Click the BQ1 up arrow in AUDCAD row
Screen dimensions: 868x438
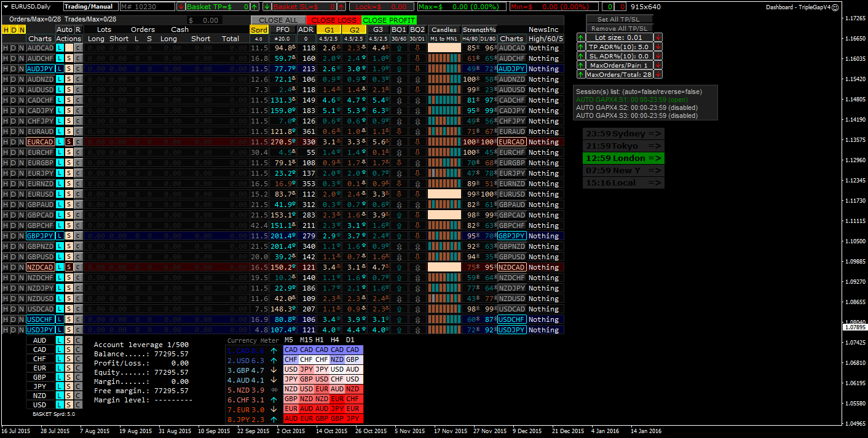[x=399, y=48]
